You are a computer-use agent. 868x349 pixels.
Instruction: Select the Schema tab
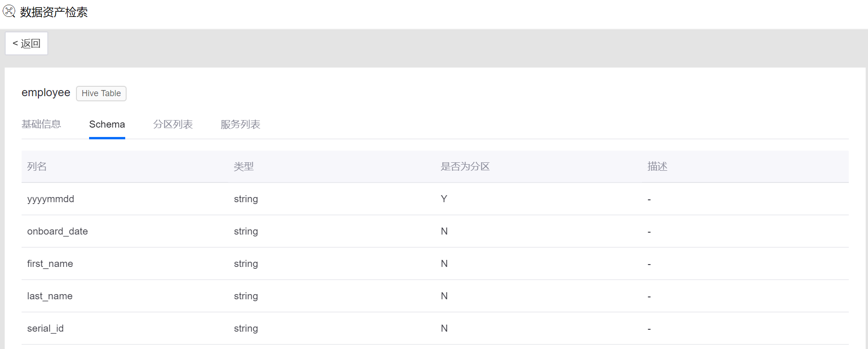tap(107, 124)
